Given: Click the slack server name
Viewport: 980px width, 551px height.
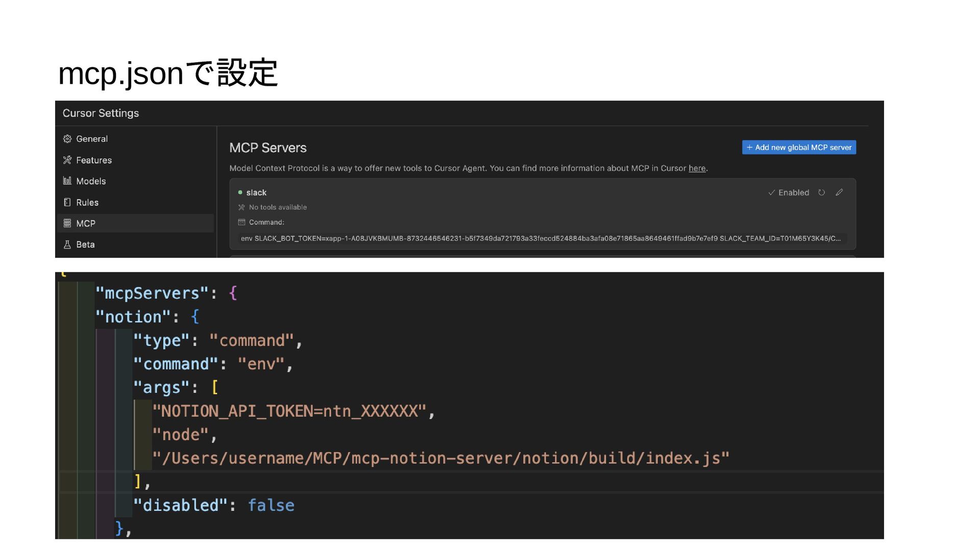Looking at the screenshot, I should point(256,192).
